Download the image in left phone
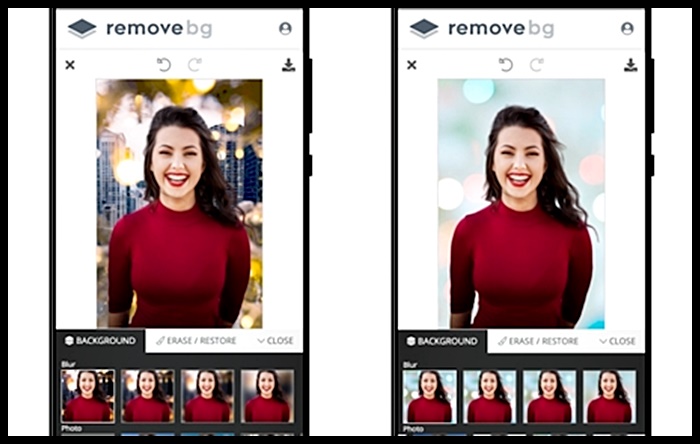700x444 pixels. coord(288,65)
